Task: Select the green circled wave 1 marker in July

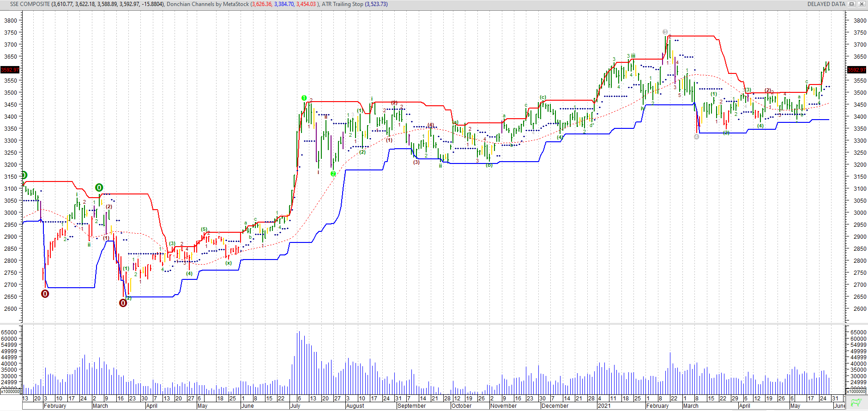Action: coord(304,98)
